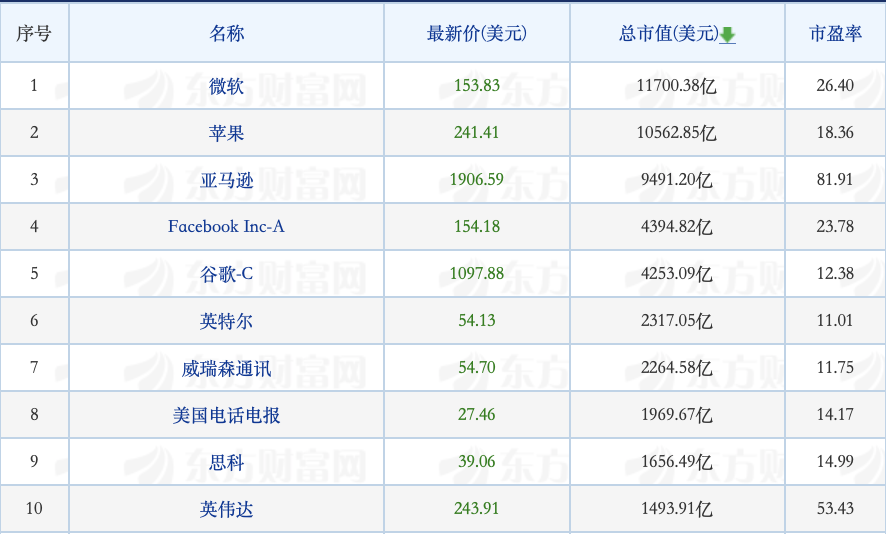Viewport: 886px width, 534px height.
Task: Click P/E ratio 11.75
Action: pyautogui.click(x=835, y=367)
